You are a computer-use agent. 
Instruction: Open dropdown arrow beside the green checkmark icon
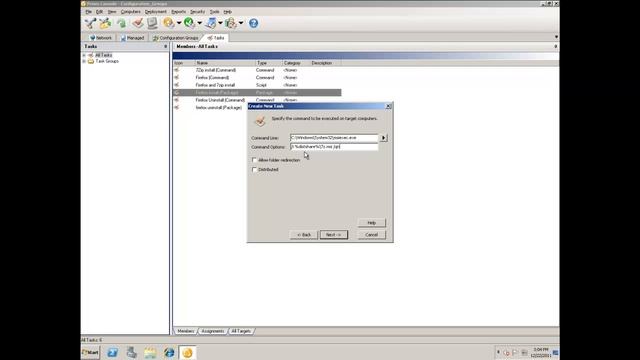click(200, 23)
